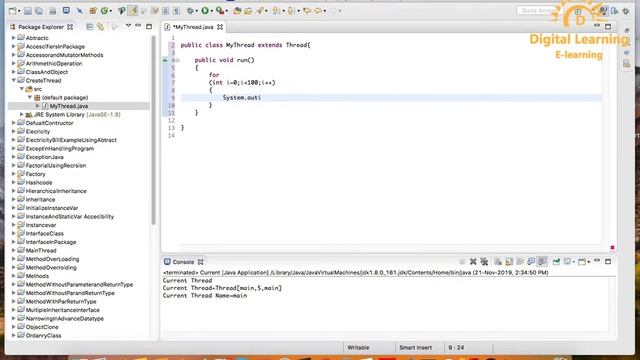640x360 pixels.
Task: Select (default package) tree item
Action: coord(65,98)
